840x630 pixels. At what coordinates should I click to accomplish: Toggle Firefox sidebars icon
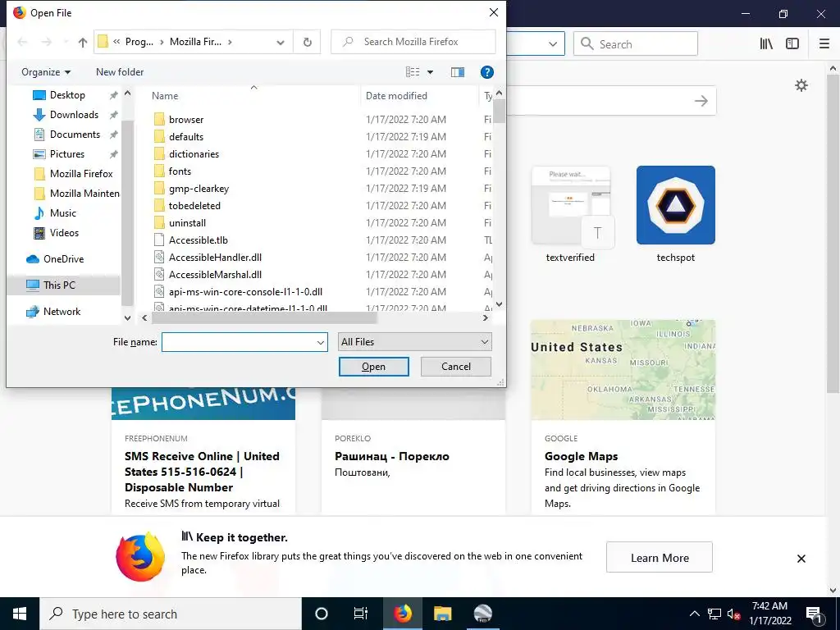tap(792, 44)
